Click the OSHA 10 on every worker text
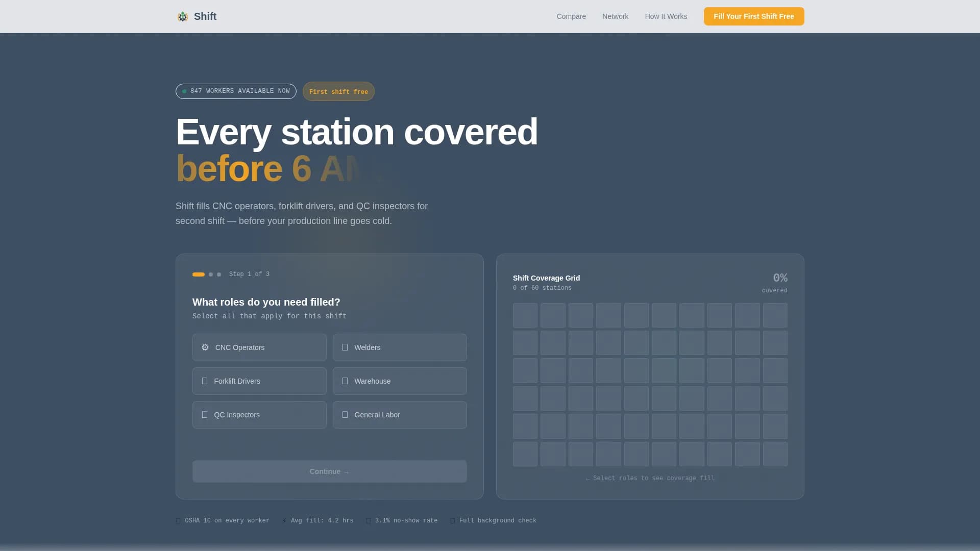This screenshot has width=980, height=551. point(227,521)
